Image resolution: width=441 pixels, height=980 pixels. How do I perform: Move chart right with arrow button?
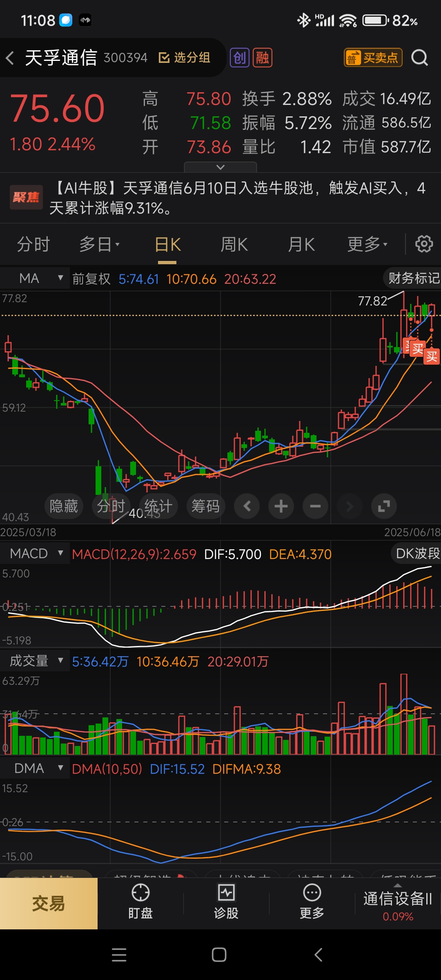[350, 506]
